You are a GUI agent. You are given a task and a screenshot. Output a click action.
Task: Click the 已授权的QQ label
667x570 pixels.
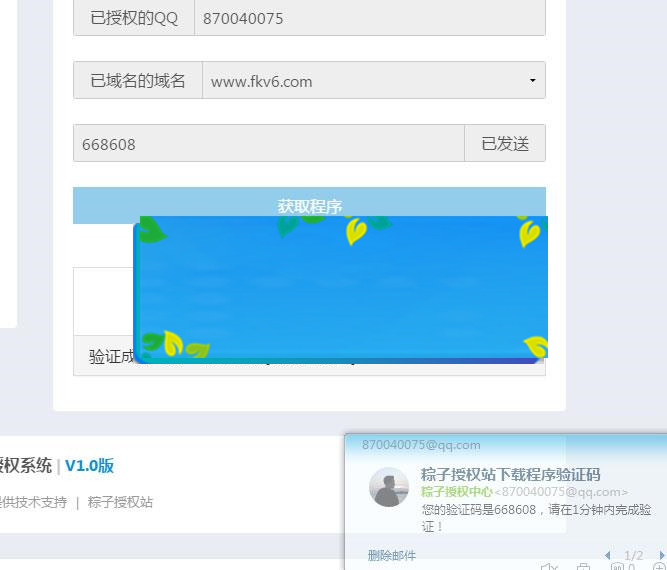[134, 18]
